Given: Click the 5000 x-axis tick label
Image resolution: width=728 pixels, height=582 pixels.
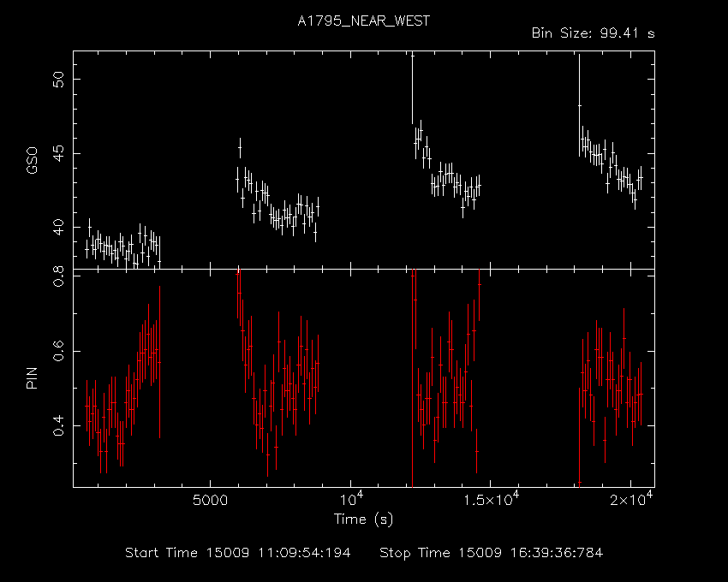Looking at the screenshot, I should (x=211, y=501).
